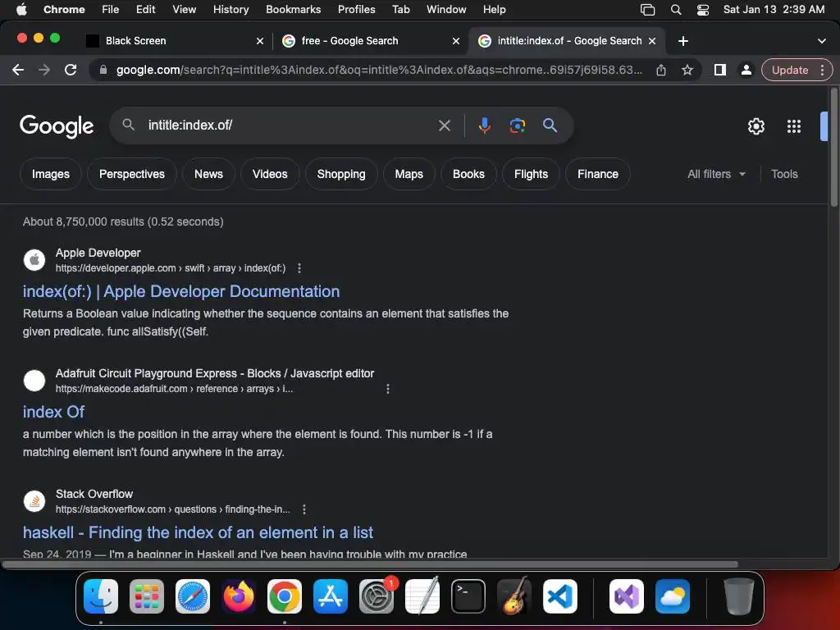The height and width of the screenshot is (630, 840).
Task: Open a new tab with the plus icon
Action: 683,41
